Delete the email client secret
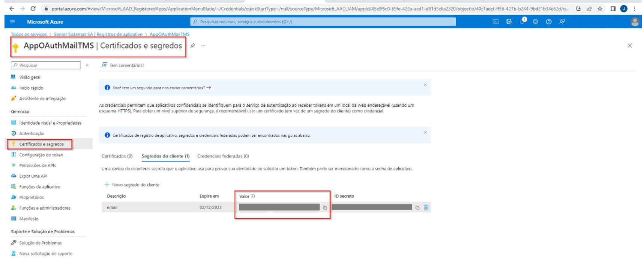Image resolution: width=644 pixels, height=266 pixels. 426,207
